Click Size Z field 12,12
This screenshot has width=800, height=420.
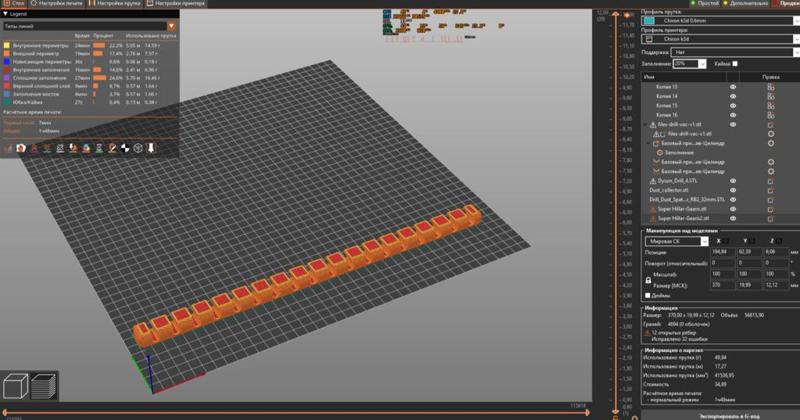(776, 285)
